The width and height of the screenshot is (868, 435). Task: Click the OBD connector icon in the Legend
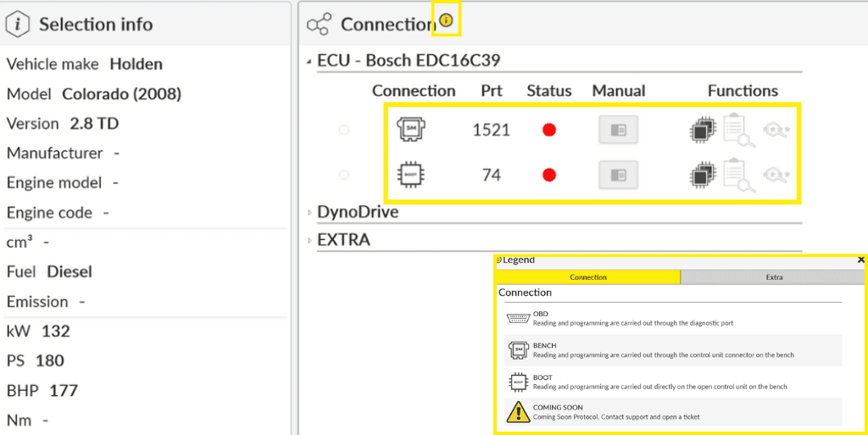pyautogui.click(x=518, y=319)
